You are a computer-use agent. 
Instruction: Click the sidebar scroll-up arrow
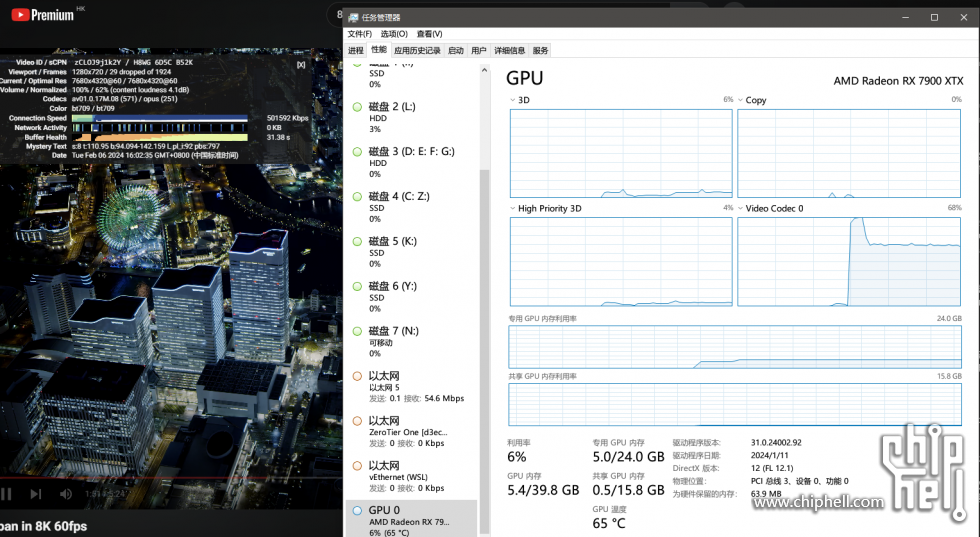click(484, 71)
